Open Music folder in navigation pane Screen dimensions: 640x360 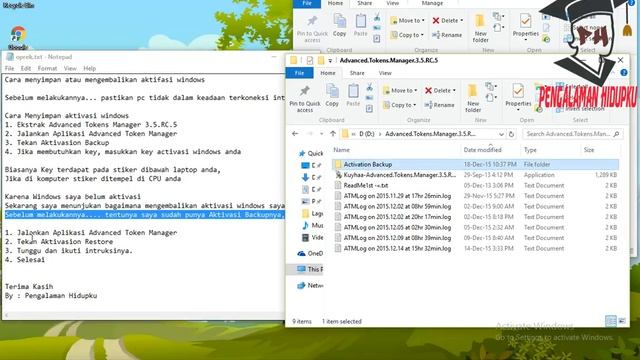312,225
